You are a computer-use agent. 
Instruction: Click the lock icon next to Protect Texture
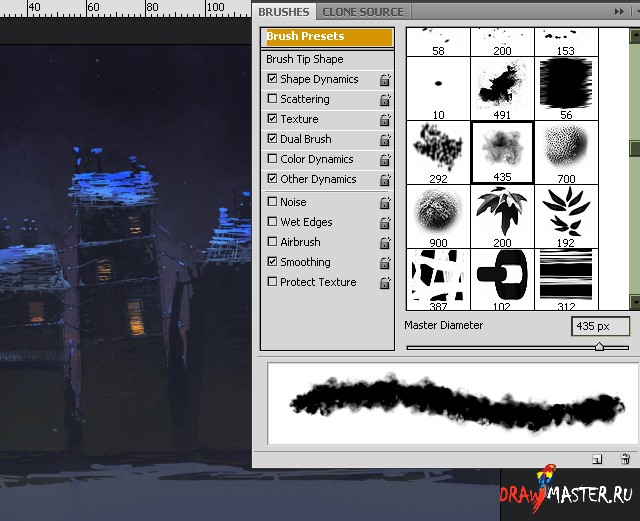click(385, 283)
